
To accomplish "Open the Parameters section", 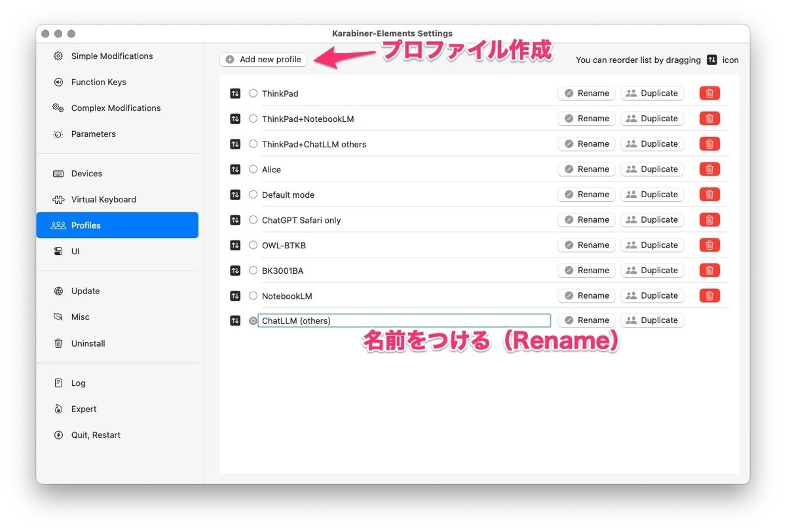I will pos(117,134).
